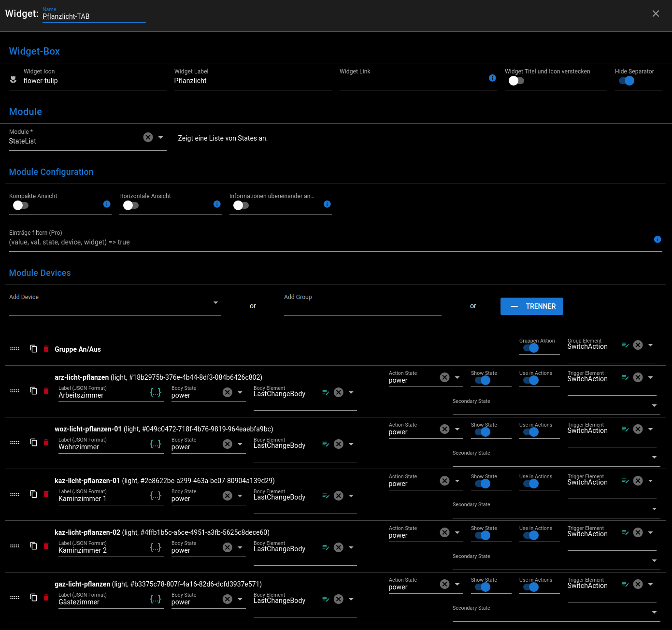Toggle Informationen übereinander anzeigen switch
The image size is (672, 630).
pos(241,205)
